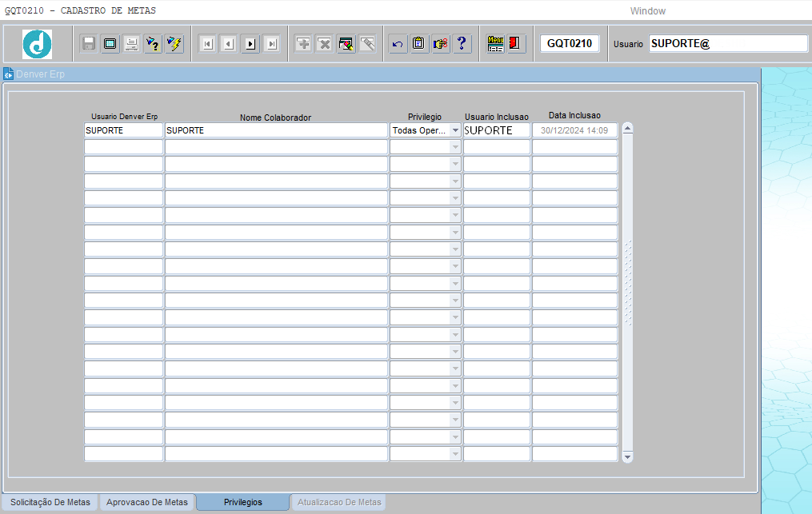Go to next record arrow

coord(250,44)
